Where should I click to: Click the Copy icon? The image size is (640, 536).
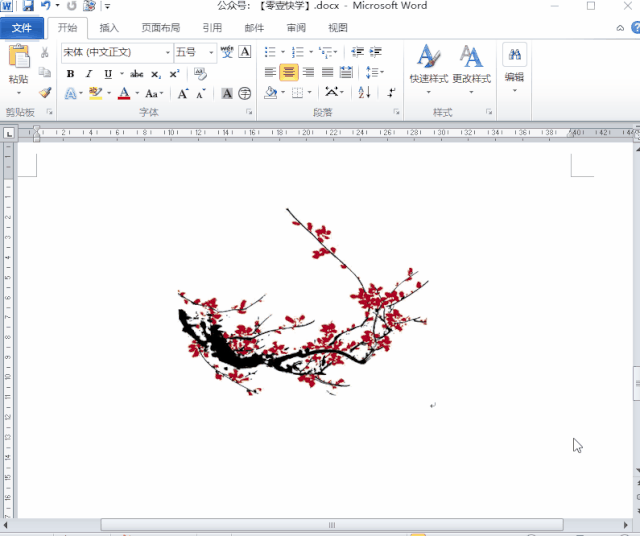(x=44, y=72)
